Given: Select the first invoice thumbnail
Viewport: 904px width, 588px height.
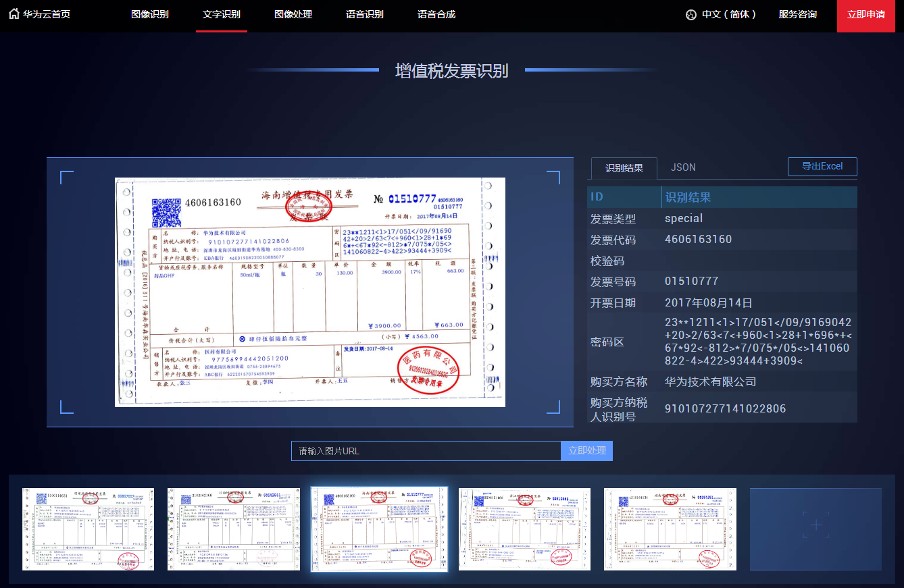Looking at the screenshot, I should [x=88, y=529].
